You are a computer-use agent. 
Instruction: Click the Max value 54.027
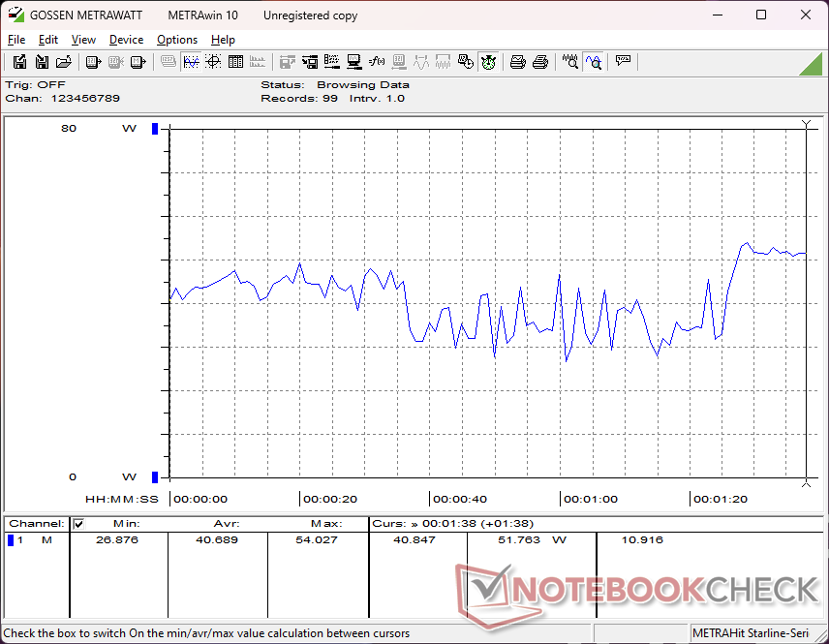[x=316, y=539]
